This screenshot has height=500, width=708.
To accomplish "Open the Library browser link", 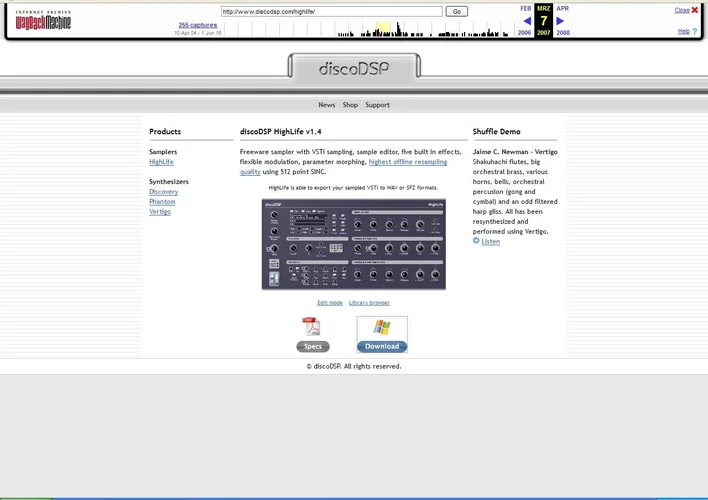I will click(369, 303).
